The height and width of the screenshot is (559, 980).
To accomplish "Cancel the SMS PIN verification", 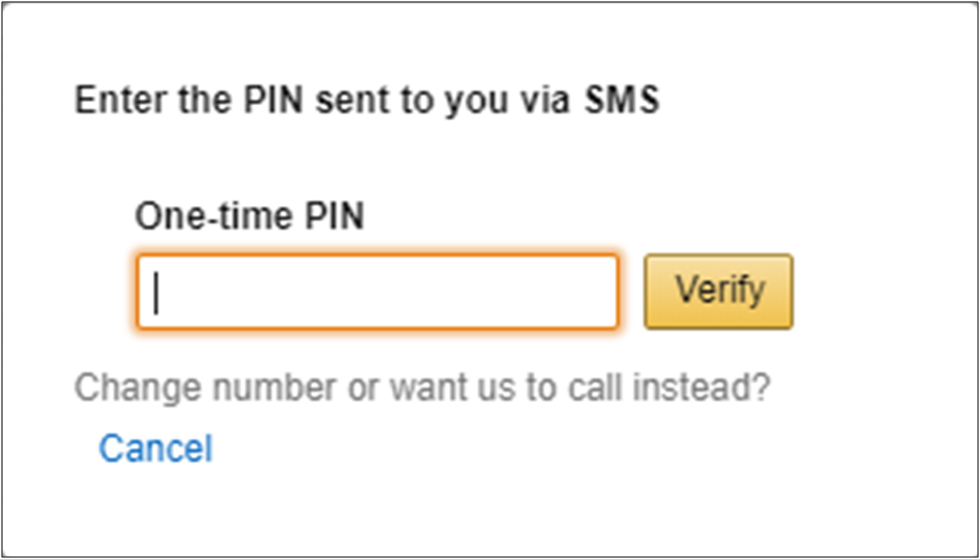I will [156, 448].
